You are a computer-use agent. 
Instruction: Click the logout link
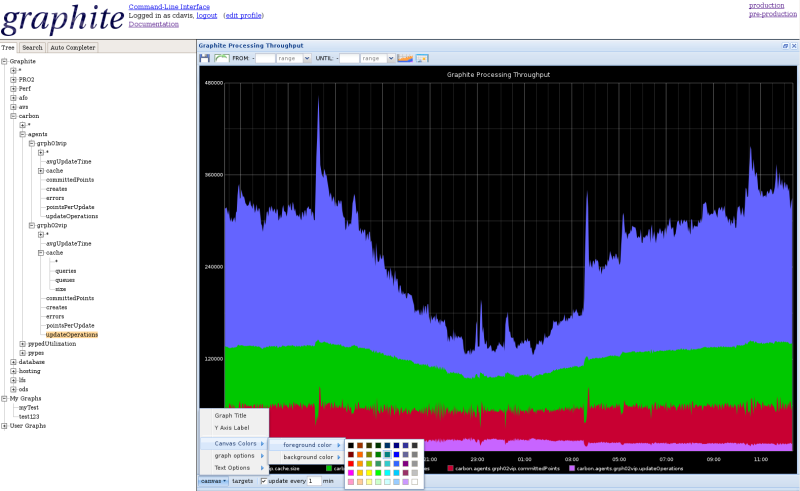(207, 15)
